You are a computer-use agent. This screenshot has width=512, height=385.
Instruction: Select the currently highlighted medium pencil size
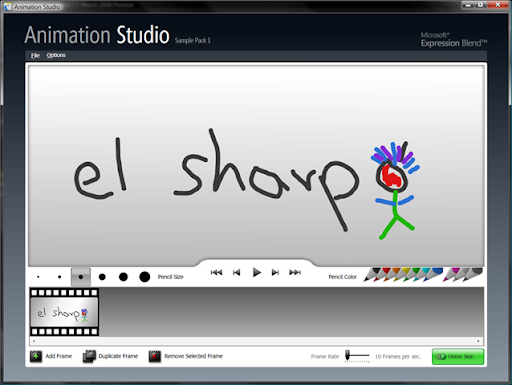point(81,277)
